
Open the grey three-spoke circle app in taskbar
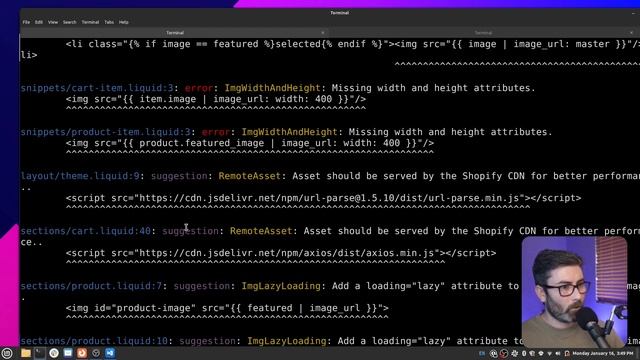96,353
